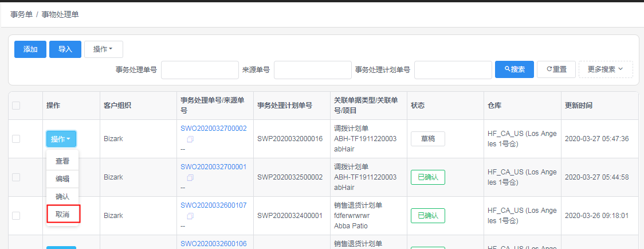Open order link SWO2020032700002

[214, 129]
